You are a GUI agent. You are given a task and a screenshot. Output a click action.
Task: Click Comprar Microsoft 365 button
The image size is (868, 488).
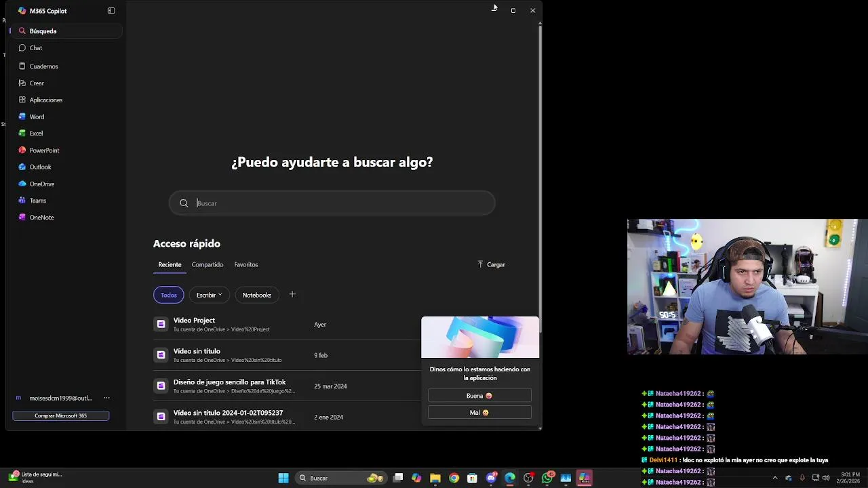tap(61, 415)
